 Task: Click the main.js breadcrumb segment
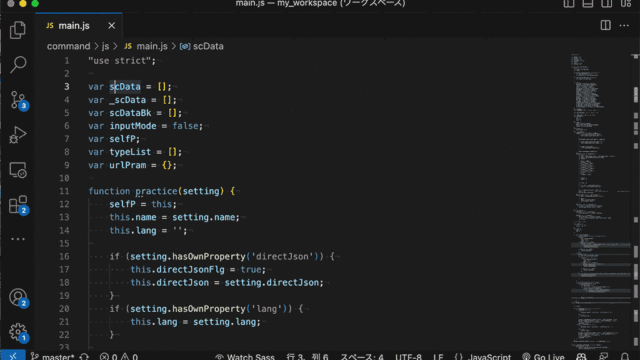pos(146,46)
